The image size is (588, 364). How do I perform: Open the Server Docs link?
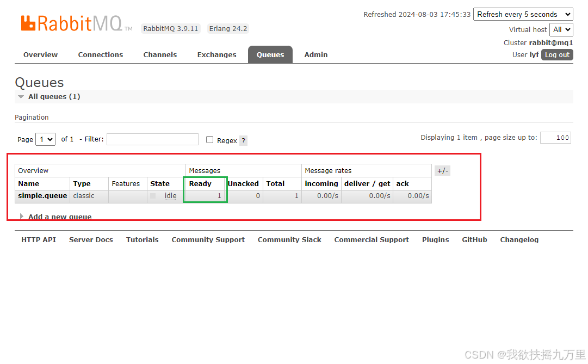[x=91, y=240]
